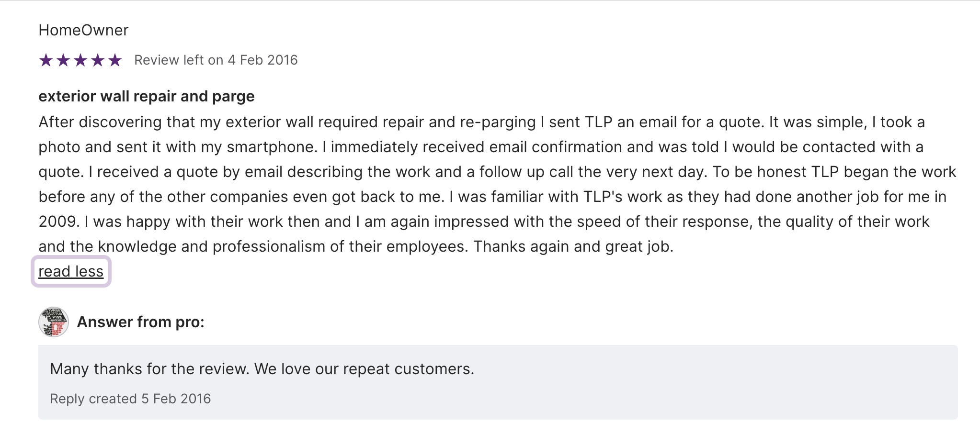980x422 pixels.
Task: Click 'Thanks again and great job' sentence
Action: 573,247
